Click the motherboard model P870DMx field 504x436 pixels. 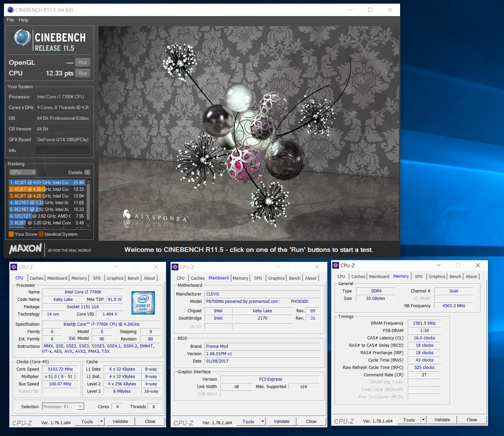coord(242,301)
